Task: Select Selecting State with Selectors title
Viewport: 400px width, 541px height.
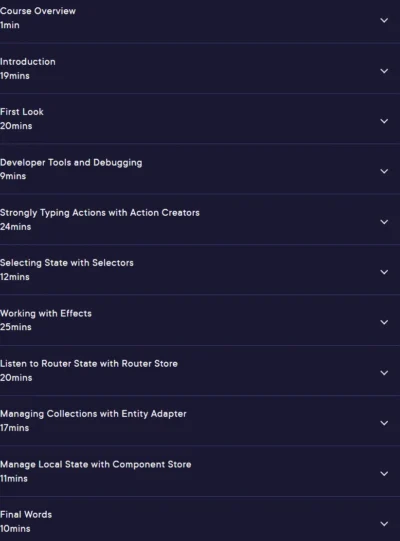Action: (67, 263)
